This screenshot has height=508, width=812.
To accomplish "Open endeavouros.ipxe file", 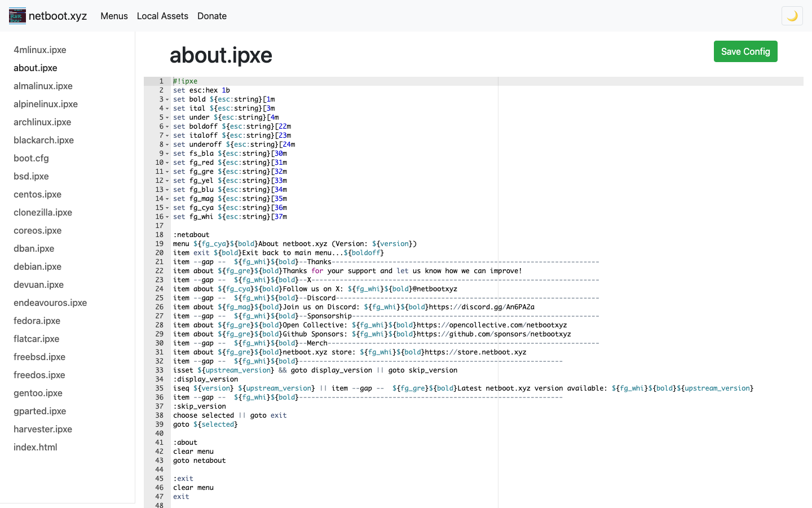I will [50, 303].
